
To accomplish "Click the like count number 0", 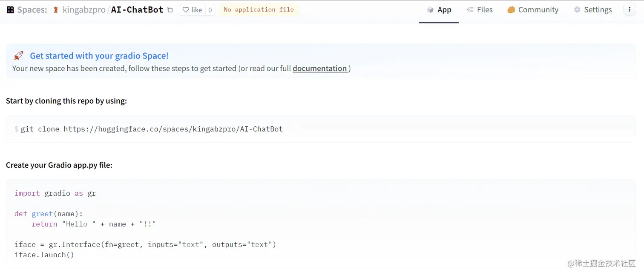I will pos(210,10).
